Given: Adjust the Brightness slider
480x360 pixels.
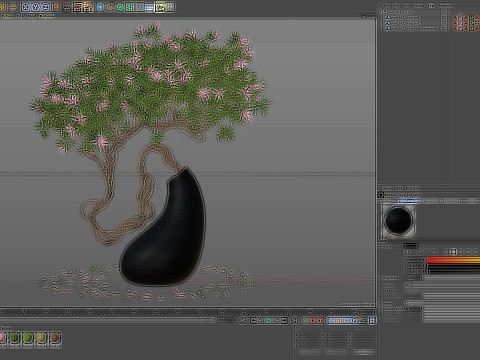Looking at the screenshot, I should [452, 278].
